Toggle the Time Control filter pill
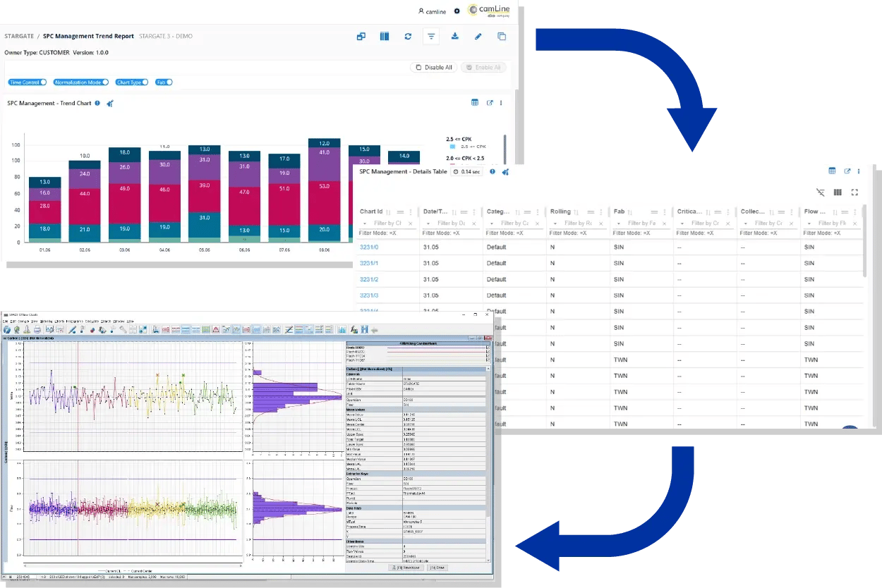The image size is (882, 588). click(x=26, y=82)
